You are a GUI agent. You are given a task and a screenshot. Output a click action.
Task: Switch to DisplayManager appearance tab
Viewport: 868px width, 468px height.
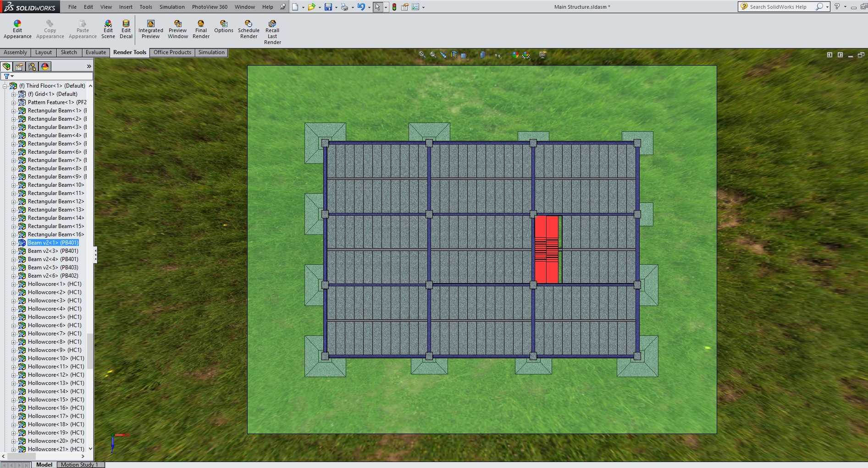pos(45,67)
